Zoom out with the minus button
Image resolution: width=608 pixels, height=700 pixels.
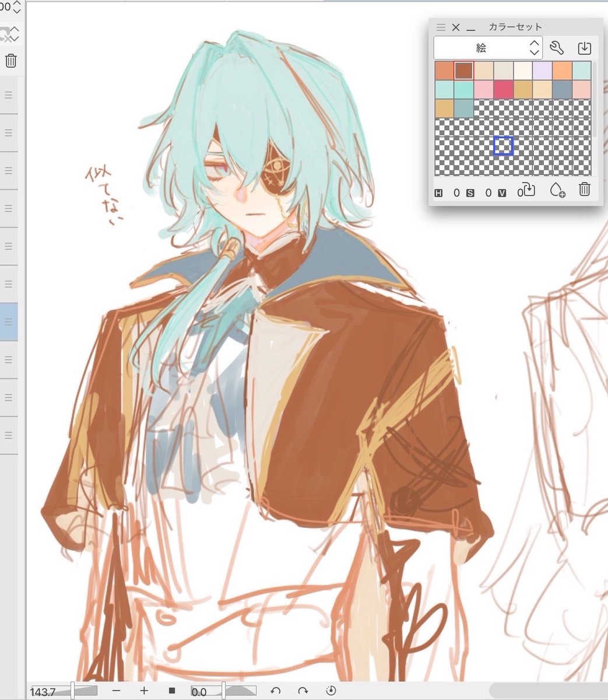tap(116, 691)
